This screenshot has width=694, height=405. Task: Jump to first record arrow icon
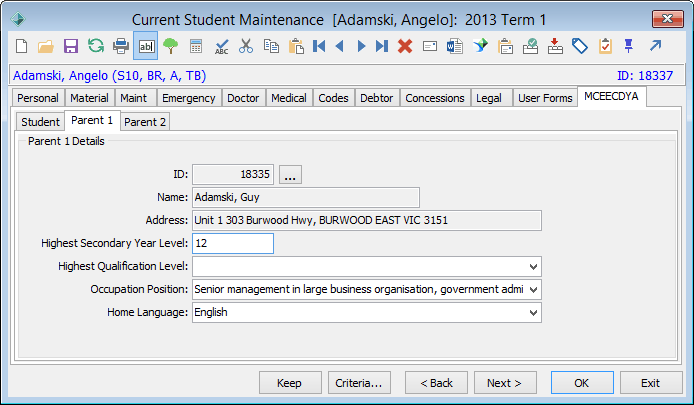point(319,46)
